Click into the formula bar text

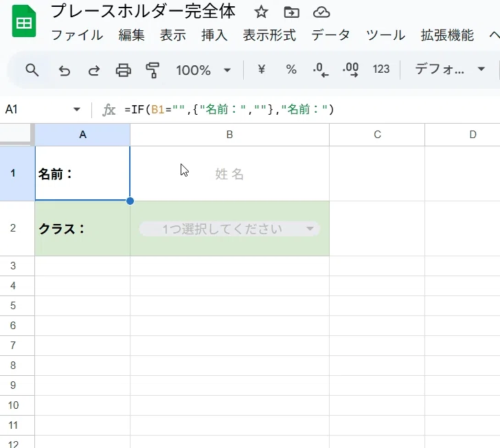point(229,109)
